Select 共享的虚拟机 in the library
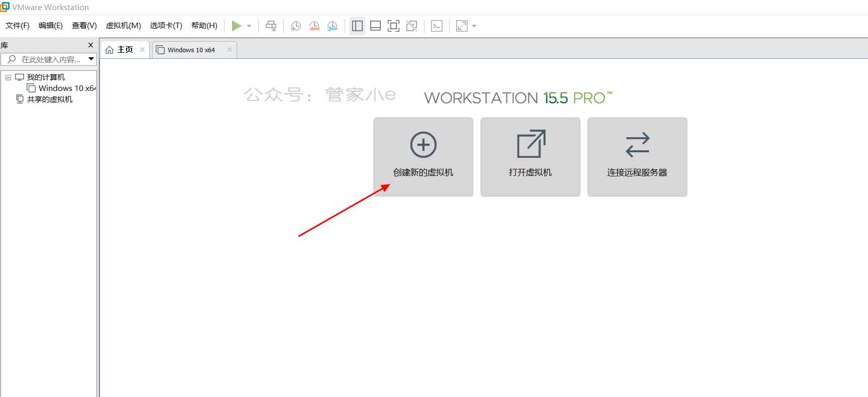The height and width of the screenshot is (397, 868). click(x=49, y=99)
